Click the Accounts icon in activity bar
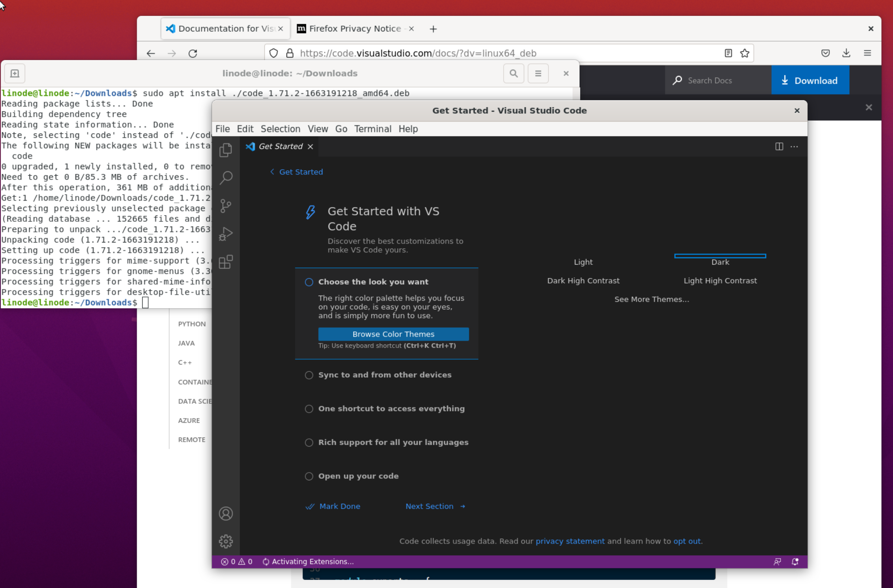This screenshot has width=893, height=588. coord(226,513)
